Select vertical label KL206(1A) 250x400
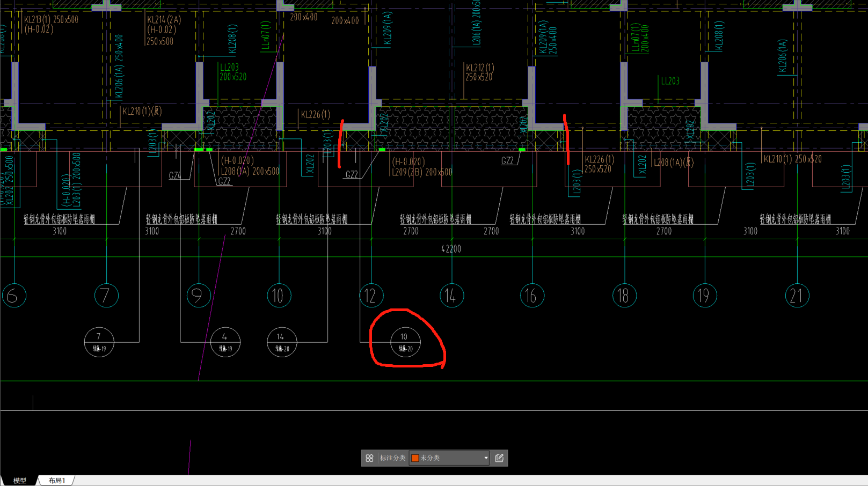 tap(119, 67)
